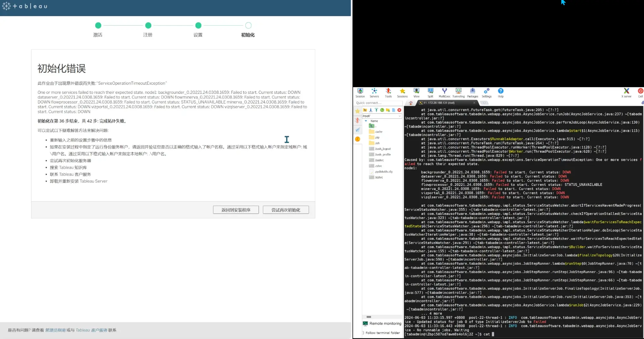Image resolution: width=644 pixels, height=339 pixels.
Task: Select the .bash_logout file
Action: click(x=380, y=149)
